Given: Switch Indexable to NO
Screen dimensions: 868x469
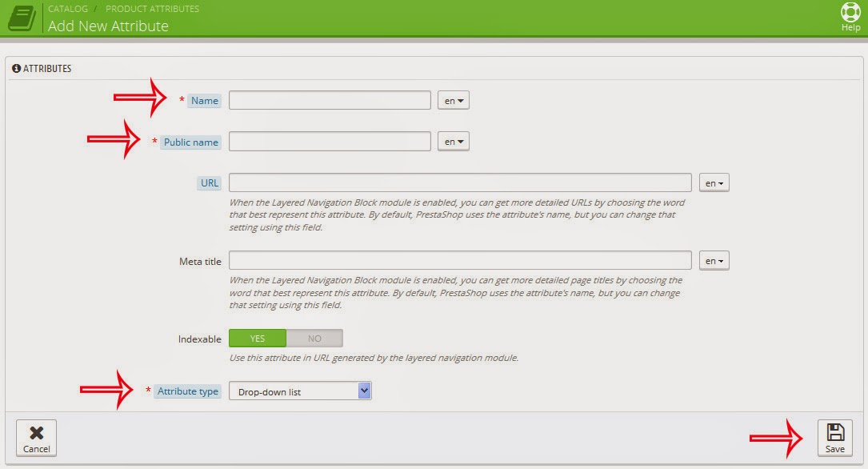Looking at the screenshot, I should 314,339.
